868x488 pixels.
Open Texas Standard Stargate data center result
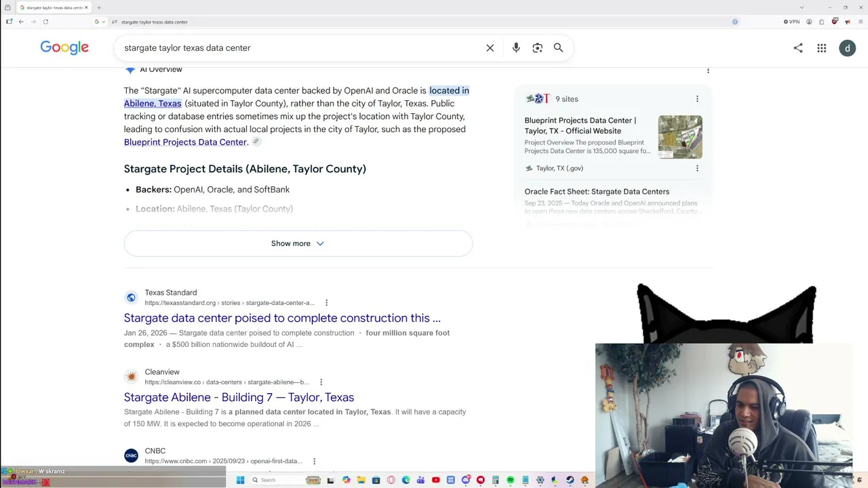click(282, 318)
